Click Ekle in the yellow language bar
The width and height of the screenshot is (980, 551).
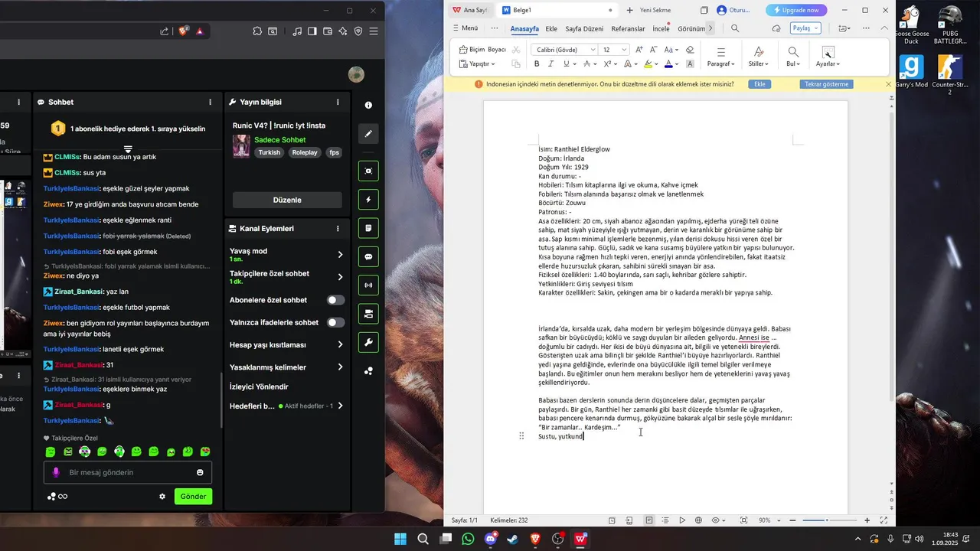point(759,84)
